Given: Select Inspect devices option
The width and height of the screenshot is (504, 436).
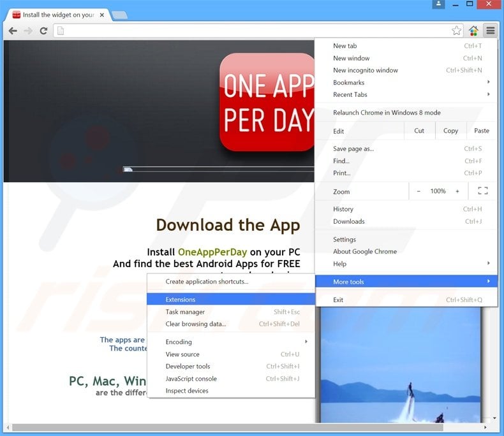Looking at the screenshot, I should tap(231, 391).
